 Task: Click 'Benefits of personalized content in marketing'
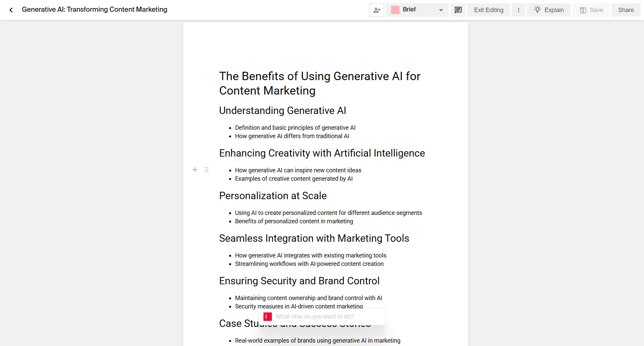click(294, 221)
